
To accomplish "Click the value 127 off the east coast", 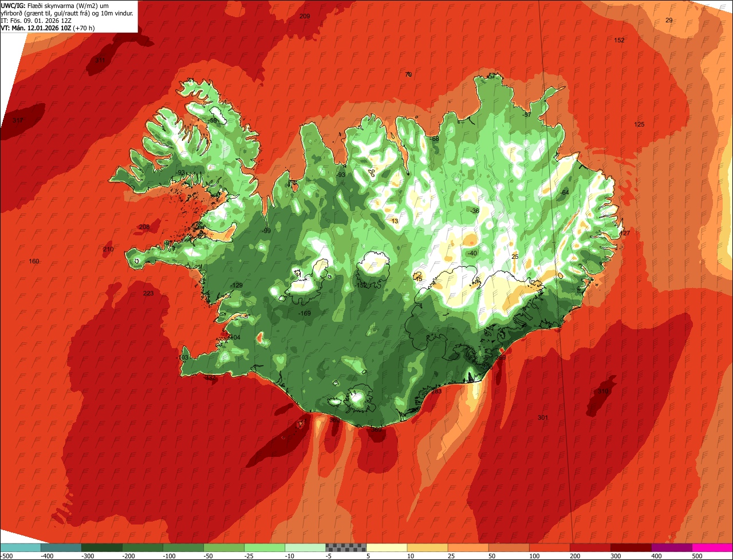I will [625, 233].
